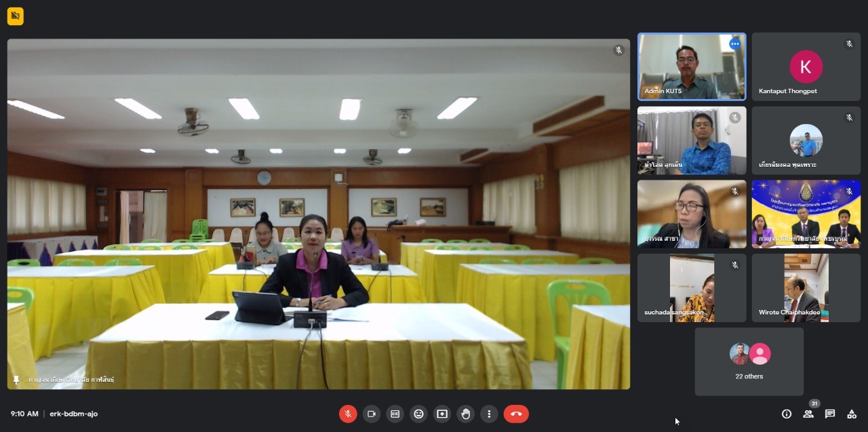
Task: Select the Wirote Chaiphakdee video tile
Action: tap(806, 288)
